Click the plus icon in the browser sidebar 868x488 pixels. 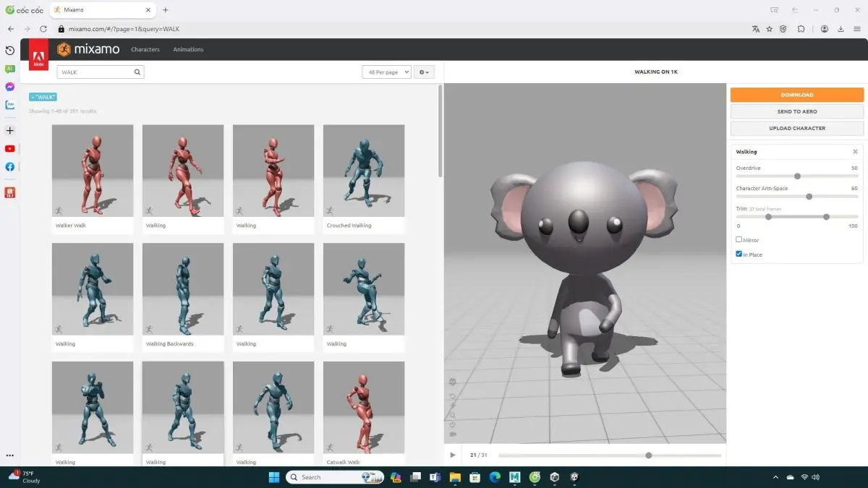click(10, 131)
